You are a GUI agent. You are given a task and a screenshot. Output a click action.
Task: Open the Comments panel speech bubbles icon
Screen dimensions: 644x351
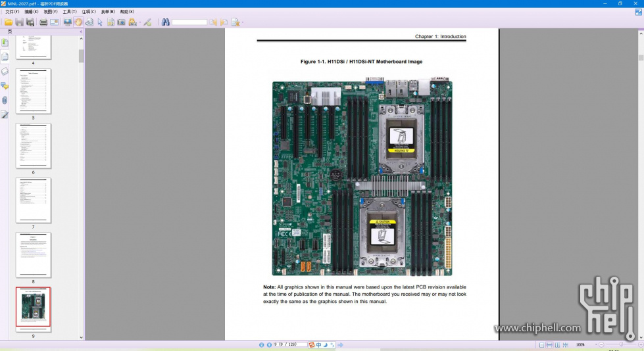[5, 86]
